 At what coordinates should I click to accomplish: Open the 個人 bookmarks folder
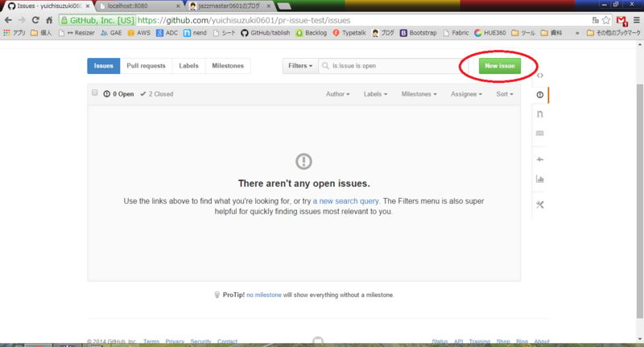(x=41, y=33)
